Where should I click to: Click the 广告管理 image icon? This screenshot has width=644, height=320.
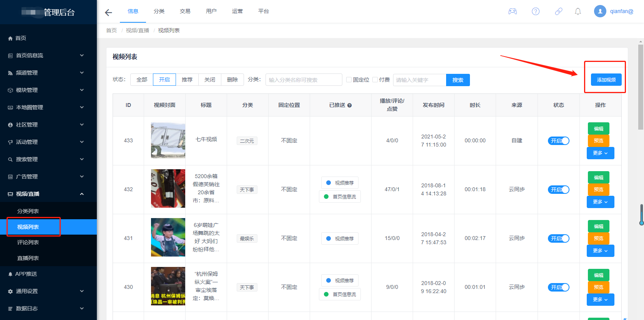pyautogui.click(x=10, y=177)
